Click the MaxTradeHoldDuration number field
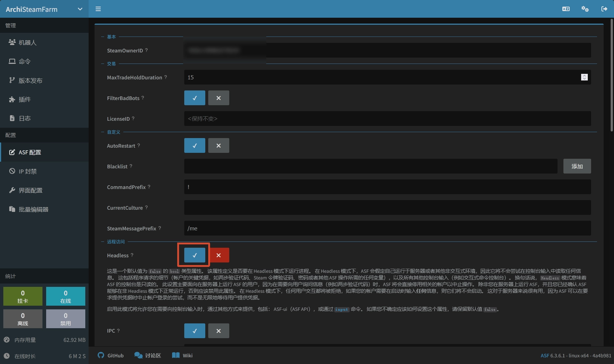 point(388,77)
